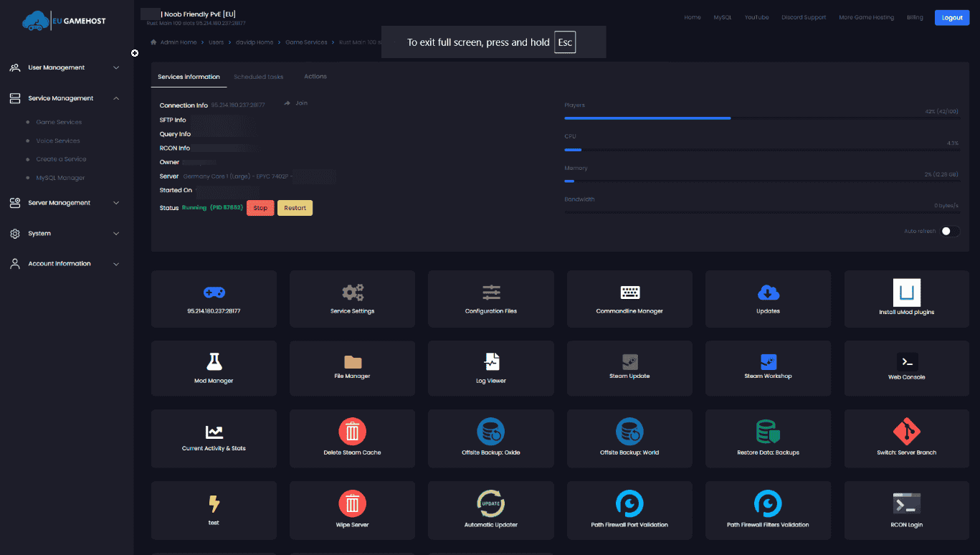Viewport: 980px width, 555px height.
Task: Click the Players usage progress bar
Action: coord(762,118)
